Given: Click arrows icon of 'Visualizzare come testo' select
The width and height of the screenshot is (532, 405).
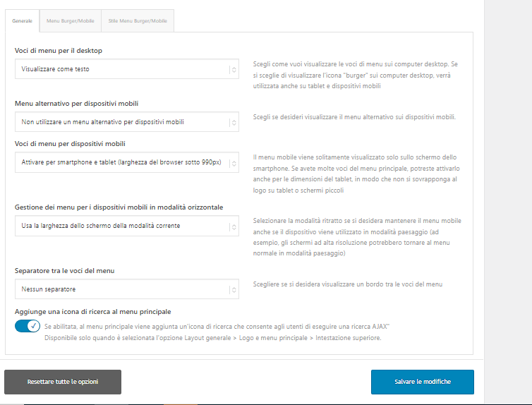Looking at the screenshot, I should coord(234,70).
